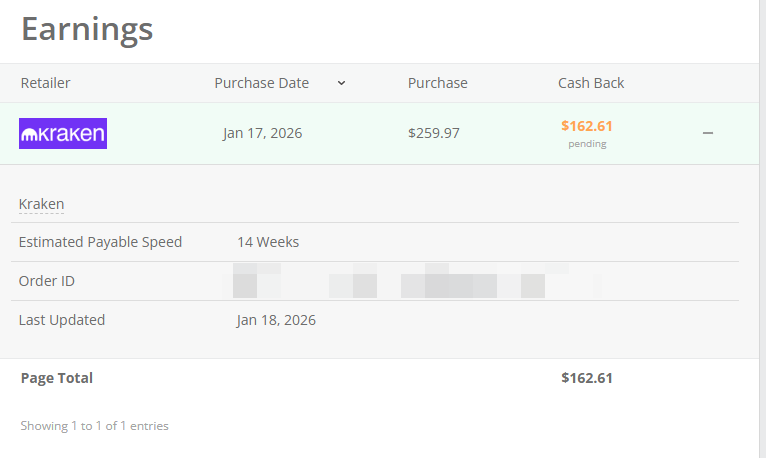
Task: Click the Showing 1 to 1 entries text
Action: [95, 426]
